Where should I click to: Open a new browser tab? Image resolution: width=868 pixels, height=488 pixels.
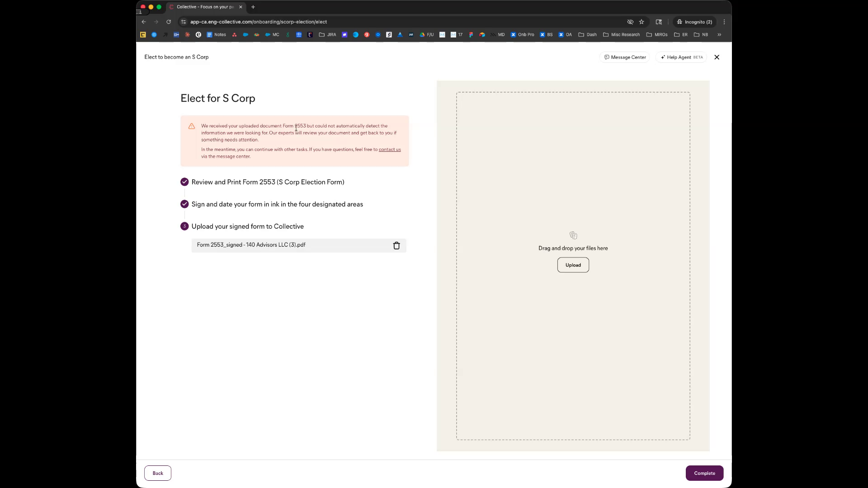(x=253, y=7)
